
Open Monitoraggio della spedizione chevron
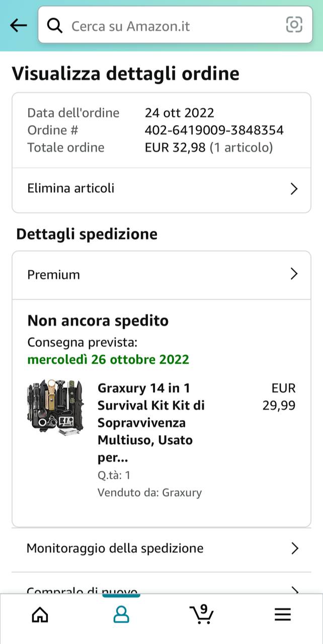[x=295, y=548]
